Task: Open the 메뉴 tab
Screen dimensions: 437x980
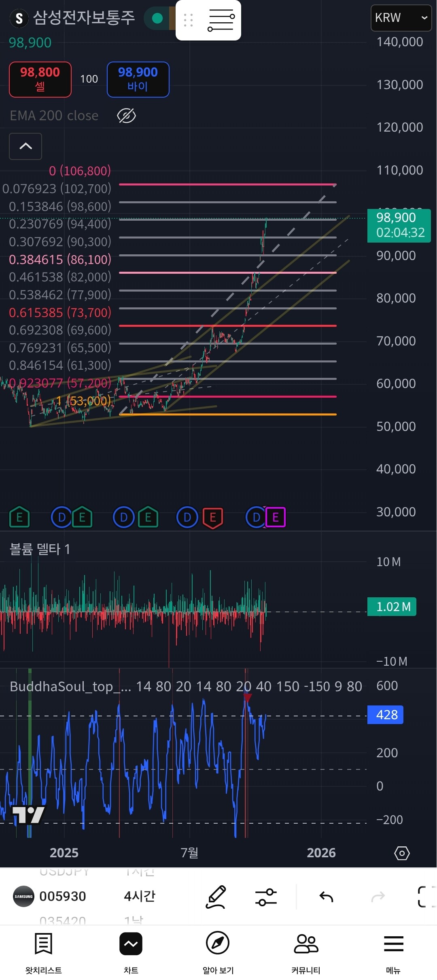Action: point(393,953)
